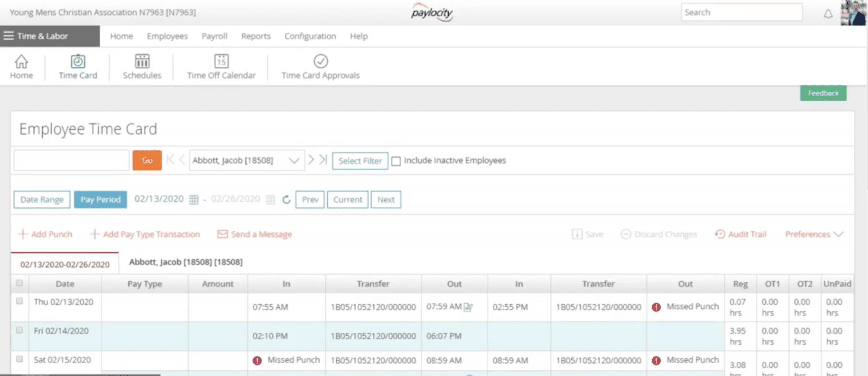Switch to the 02/13/2020-02/26/2020 tab
868x376 pixels.
(64, 263)
